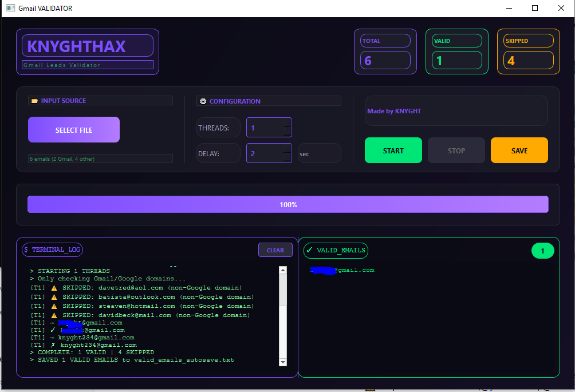Increase the DELAY value with up arrow
This screenshot has width=575, height=392.
click(x=287, y=149)
